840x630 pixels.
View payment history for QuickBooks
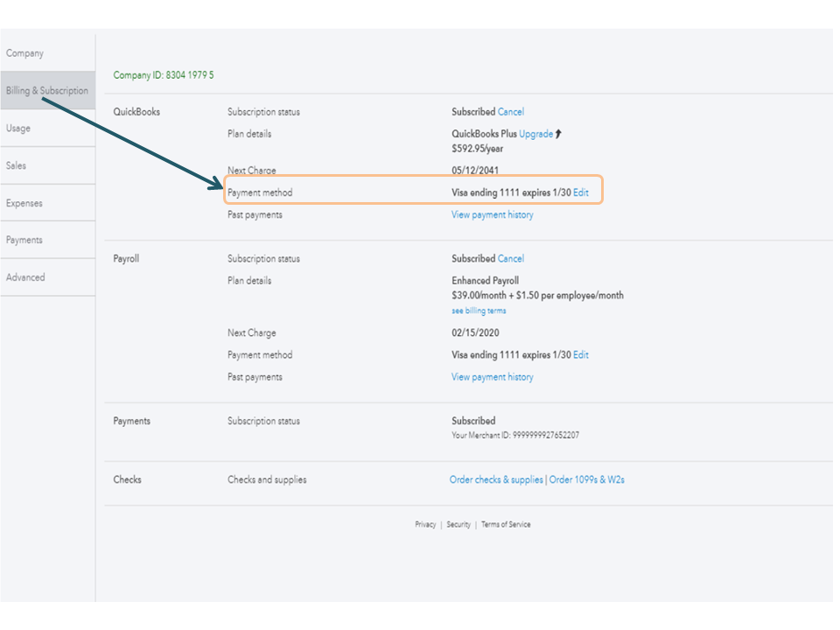tap(492, 214)
